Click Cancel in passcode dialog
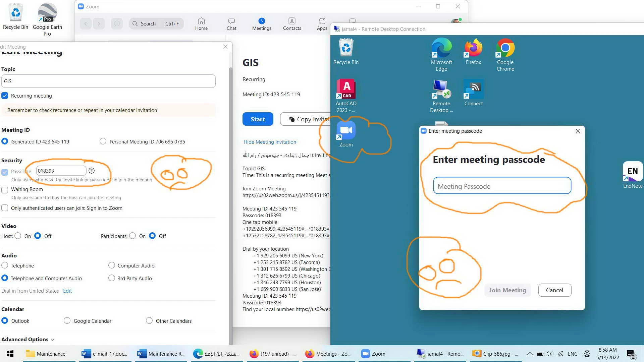 click(554, 290)
